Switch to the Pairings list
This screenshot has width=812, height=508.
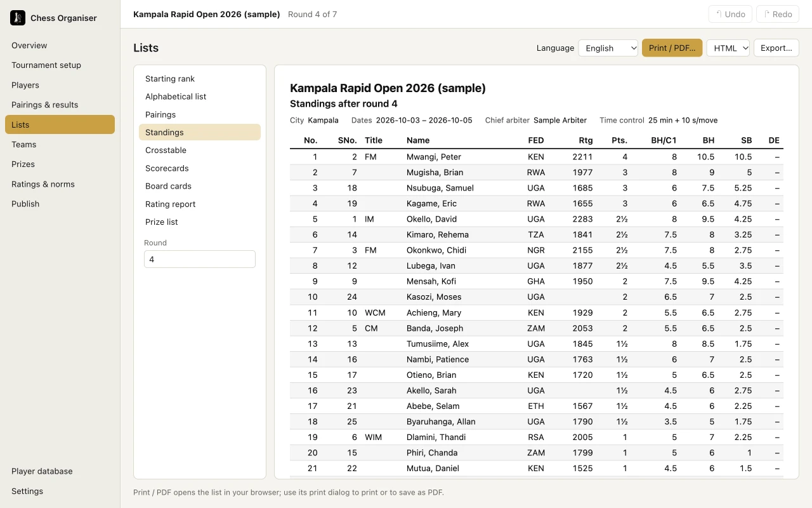200,114
